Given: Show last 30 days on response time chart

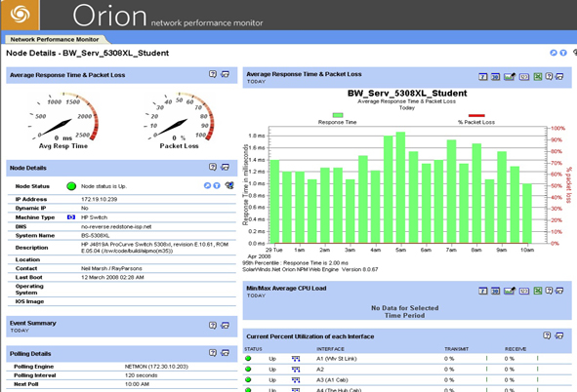Looking at the screenshot, I should [x=495, y=77].
